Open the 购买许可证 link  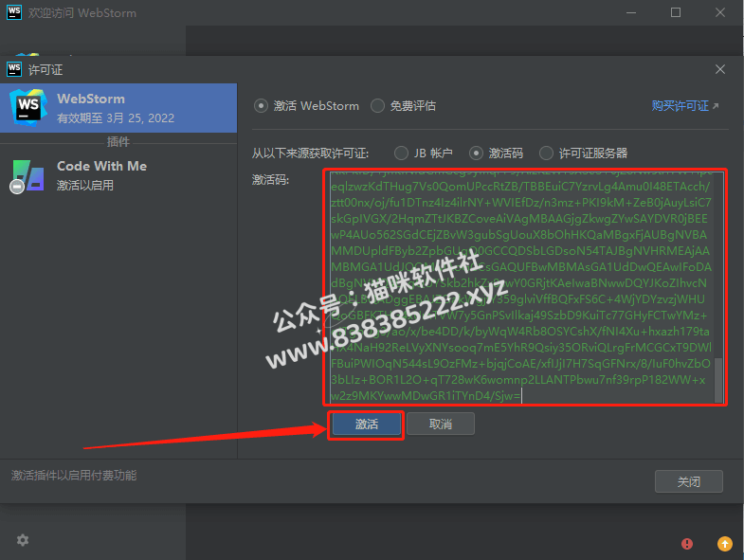(x=685, y=106)
